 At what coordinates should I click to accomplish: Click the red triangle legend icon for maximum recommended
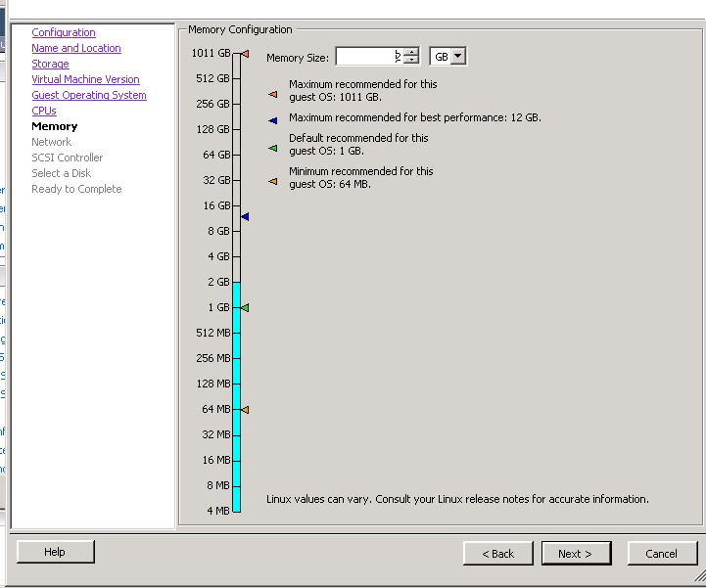(272, 95)
